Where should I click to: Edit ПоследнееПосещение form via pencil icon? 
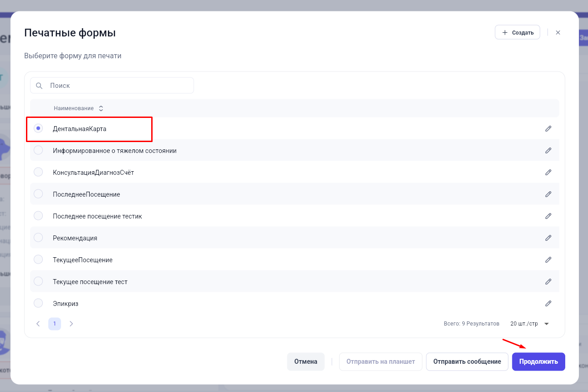pyautogui.click(x=548, y=194)
